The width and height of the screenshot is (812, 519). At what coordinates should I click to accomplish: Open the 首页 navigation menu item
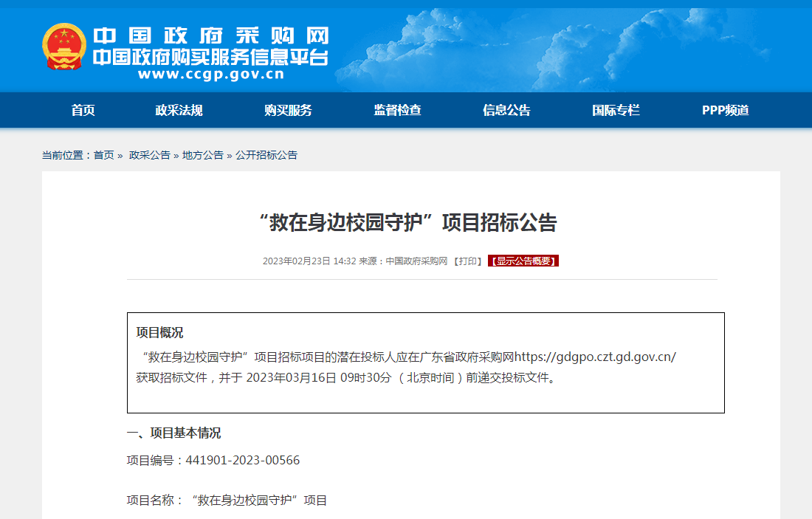[83, 110]
